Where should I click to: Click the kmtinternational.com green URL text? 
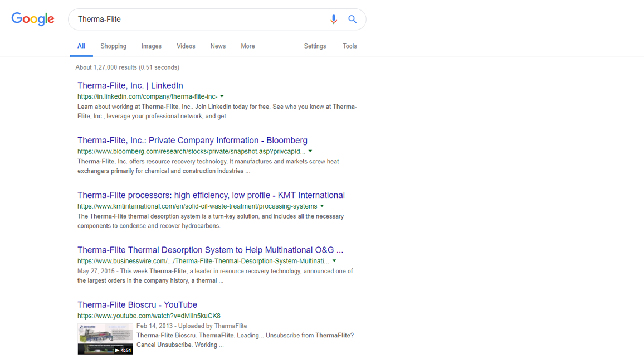coord(197,206)
